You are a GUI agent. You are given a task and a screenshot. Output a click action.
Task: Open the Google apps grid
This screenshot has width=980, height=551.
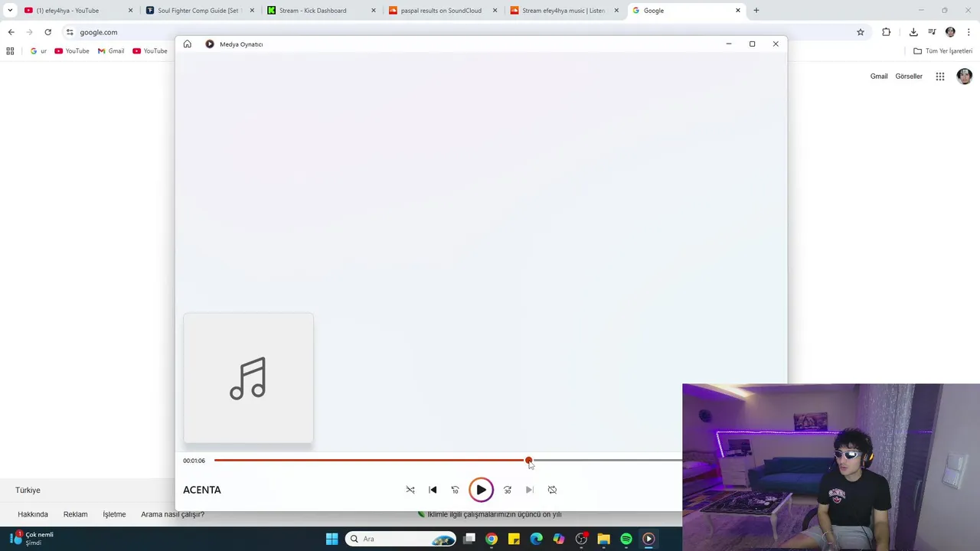(940, 77)
